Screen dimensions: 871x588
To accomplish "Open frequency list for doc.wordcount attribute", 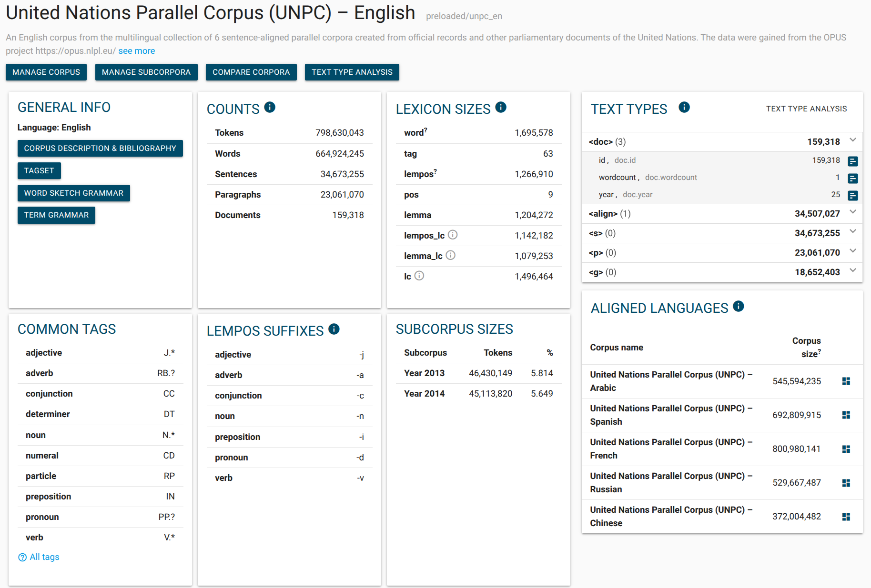I will (x=853, y=179).
